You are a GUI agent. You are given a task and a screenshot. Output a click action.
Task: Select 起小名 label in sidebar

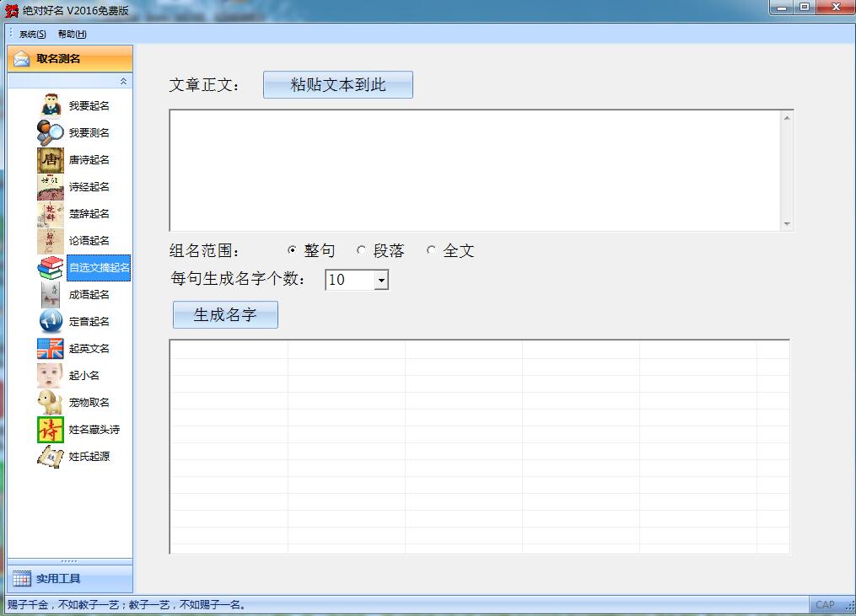coord(84,375)
